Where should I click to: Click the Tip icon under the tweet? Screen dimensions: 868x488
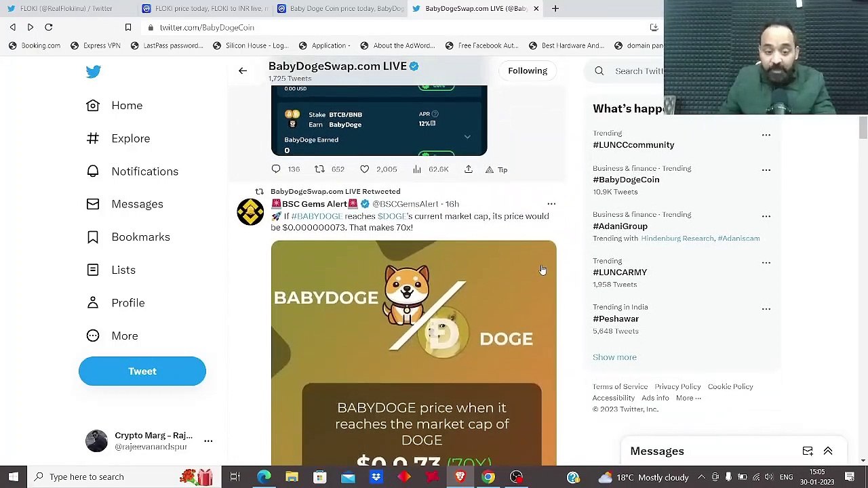pyautogui.click(x=490, y=169)
